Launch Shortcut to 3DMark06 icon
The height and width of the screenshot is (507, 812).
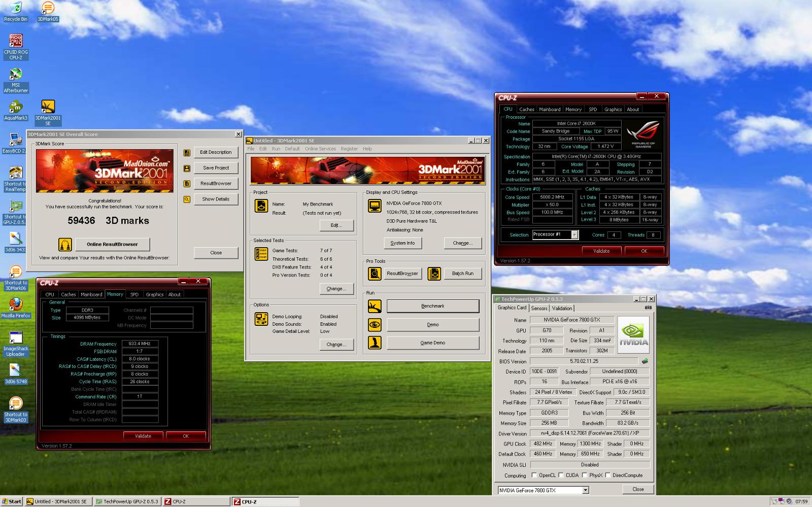coord(16,278)
